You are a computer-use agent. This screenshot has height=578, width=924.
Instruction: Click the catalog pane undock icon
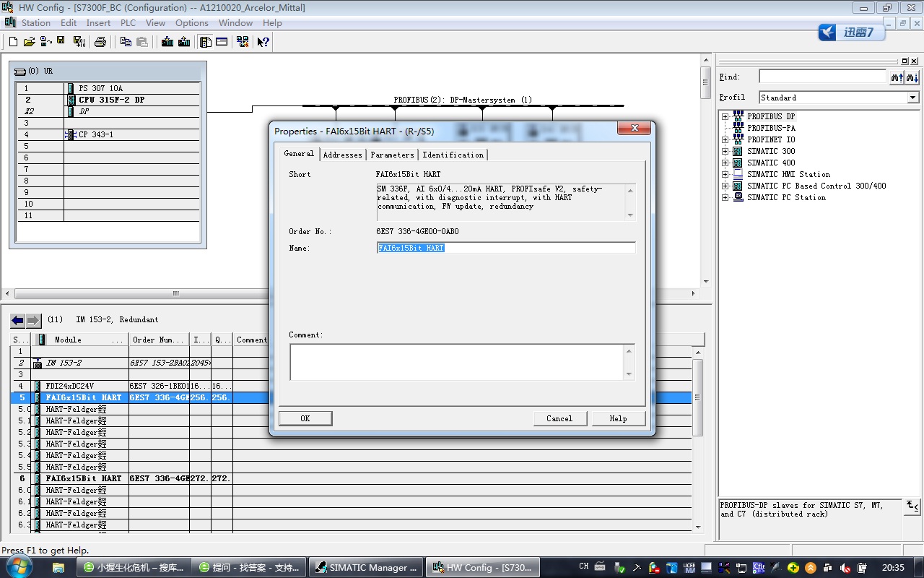point(905,61)
